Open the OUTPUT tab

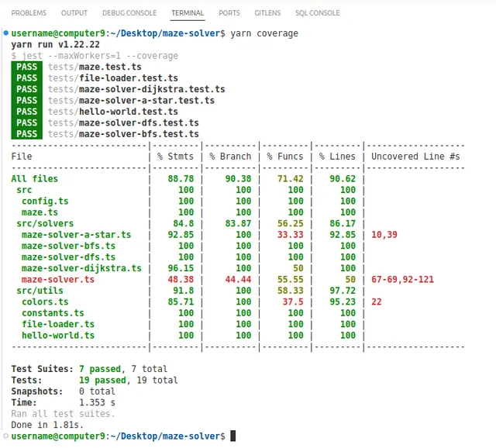(x=74, y=13)
